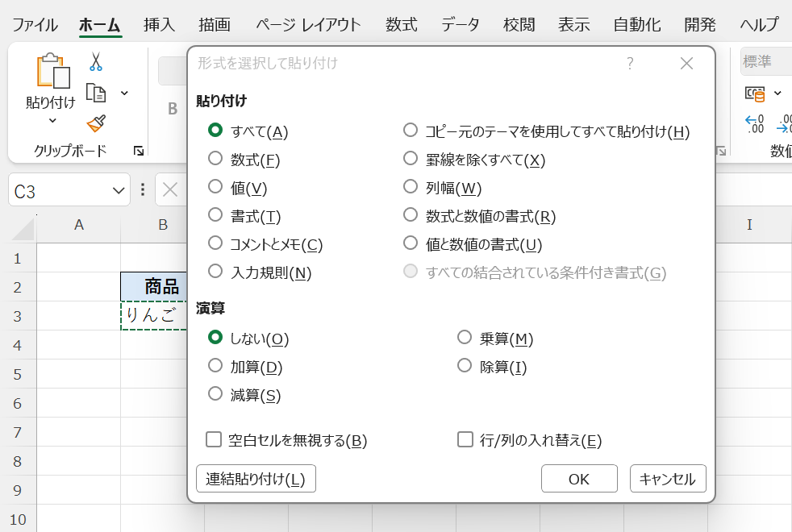Image resolution: width=792 pixels, height=532 pixels.
Task: Select the 値(V) radio option
Action: coord(215,187)
